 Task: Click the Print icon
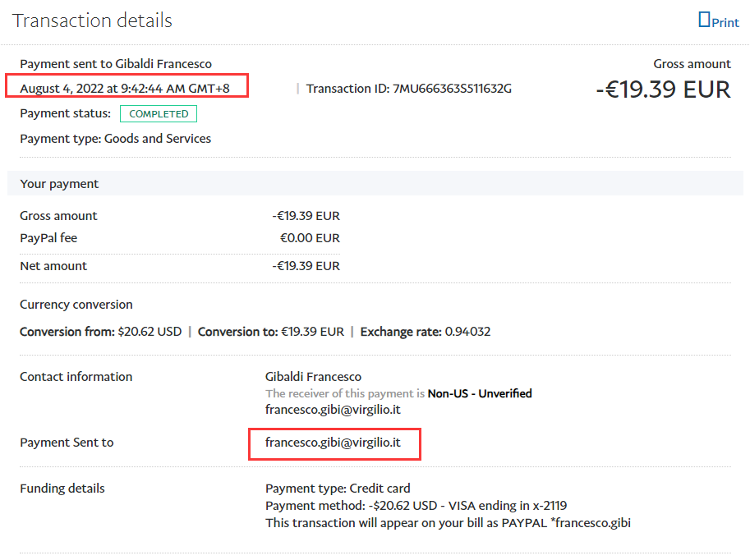click(704, 20)
